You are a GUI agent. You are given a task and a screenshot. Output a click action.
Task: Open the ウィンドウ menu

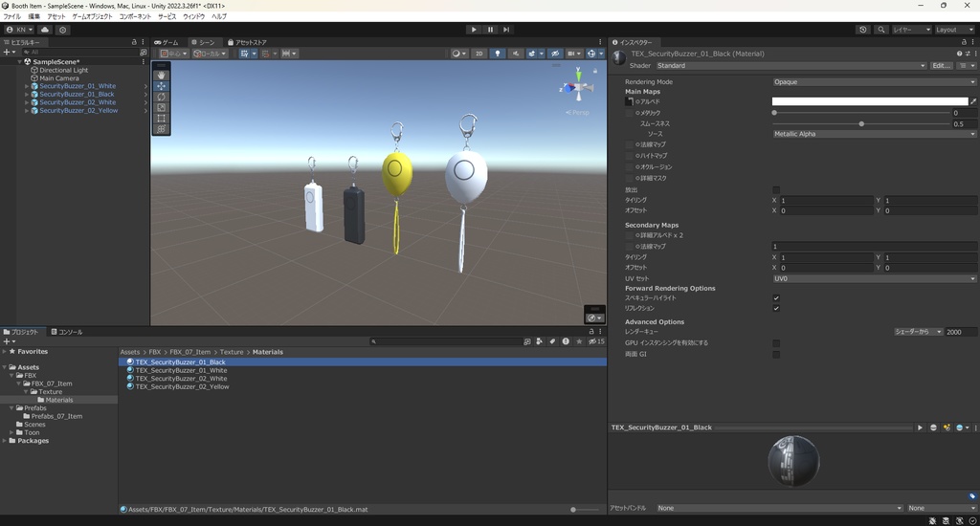click(193, 16)
